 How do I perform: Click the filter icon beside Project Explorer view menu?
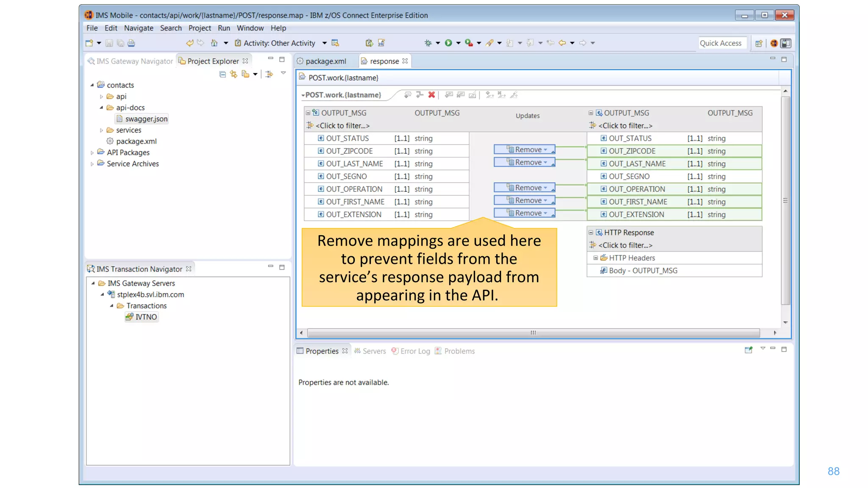pos(269,74)
